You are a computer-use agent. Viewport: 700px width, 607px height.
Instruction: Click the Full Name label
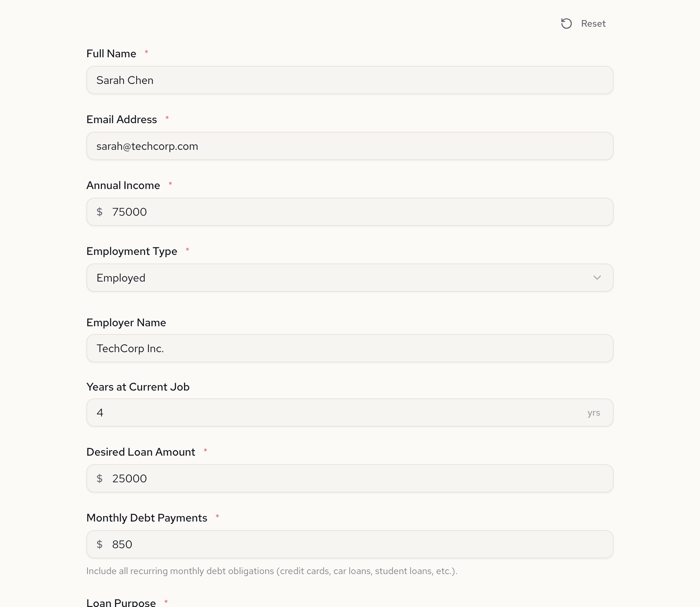pos(111,53)
